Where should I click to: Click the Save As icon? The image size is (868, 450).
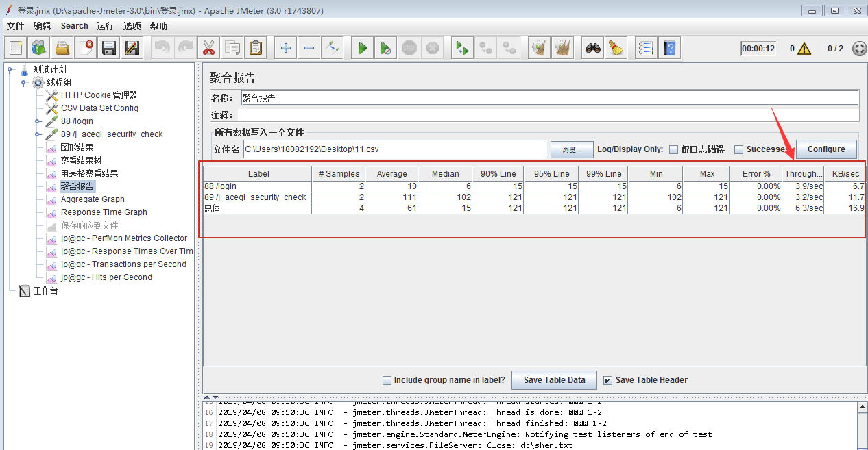(x=132, y=48)
